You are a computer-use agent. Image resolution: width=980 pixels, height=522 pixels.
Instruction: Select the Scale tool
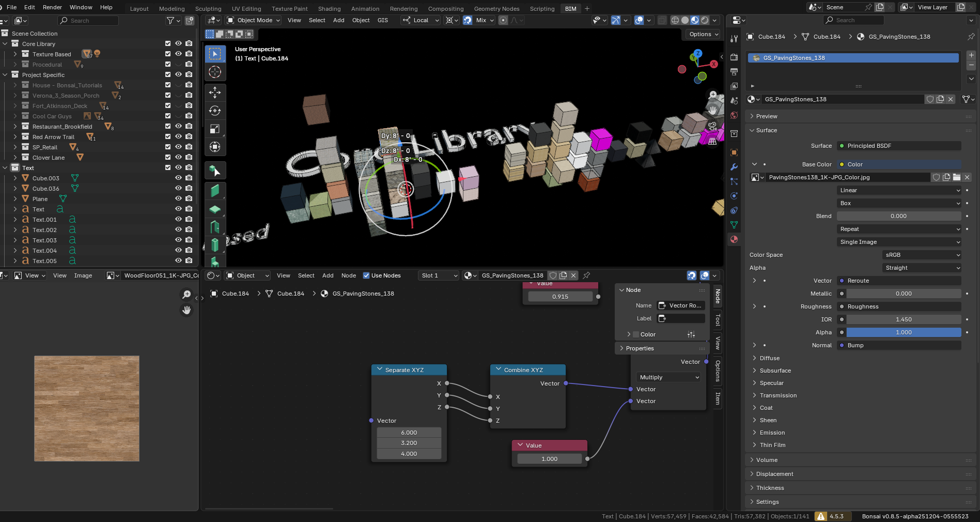pos(215,129)
